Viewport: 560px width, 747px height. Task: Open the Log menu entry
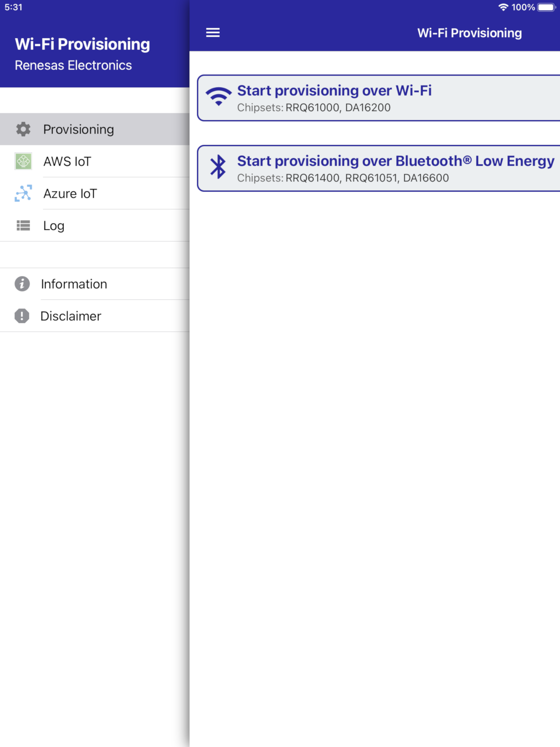pyautogui.click(x=95, y=225)
